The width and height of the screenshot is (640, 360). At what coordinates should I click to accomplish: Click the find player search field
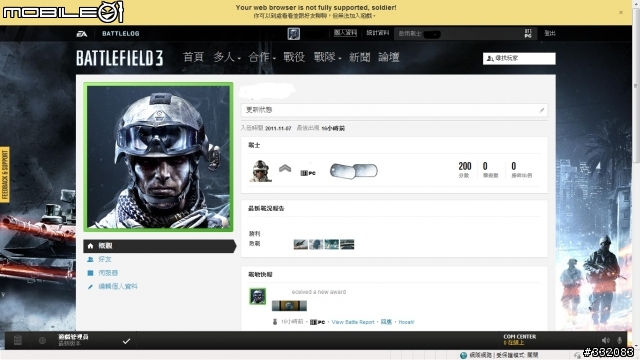[x=519, y=59]
